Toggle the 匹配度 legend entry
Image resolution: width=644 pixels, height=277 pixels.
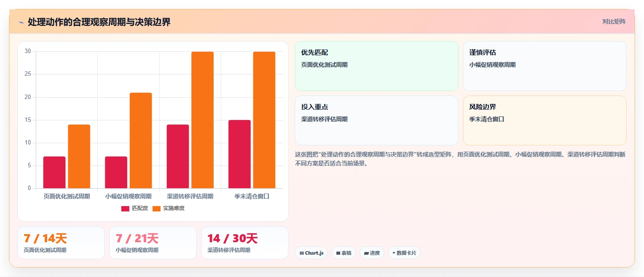pyautogui.click(x=135, y=208)
